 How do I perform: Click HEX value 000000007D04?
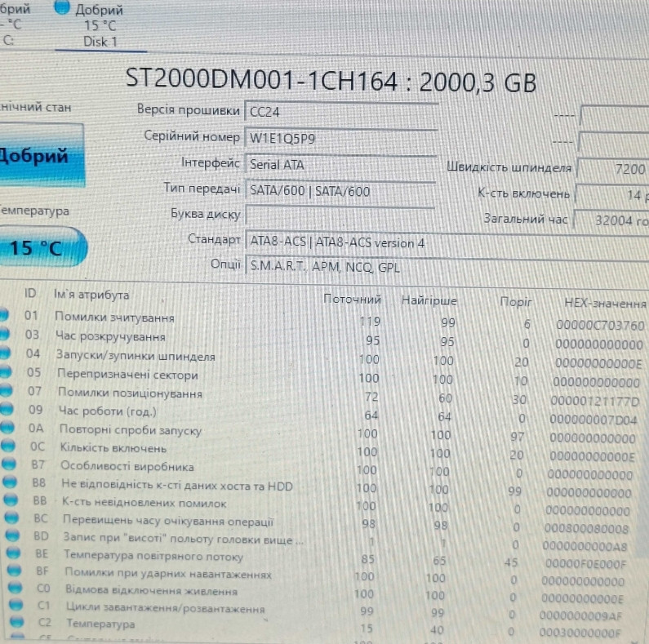[593, 420]
